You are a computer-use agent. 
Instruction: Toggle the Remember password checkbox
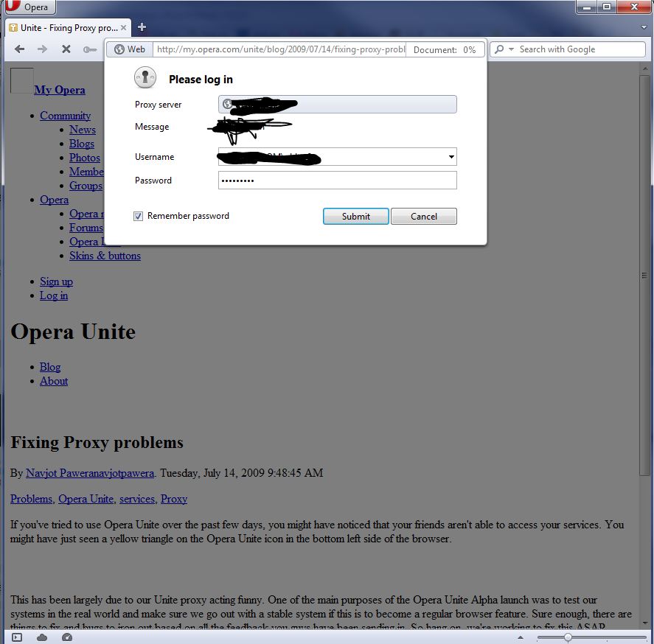(x=138, y=216)
